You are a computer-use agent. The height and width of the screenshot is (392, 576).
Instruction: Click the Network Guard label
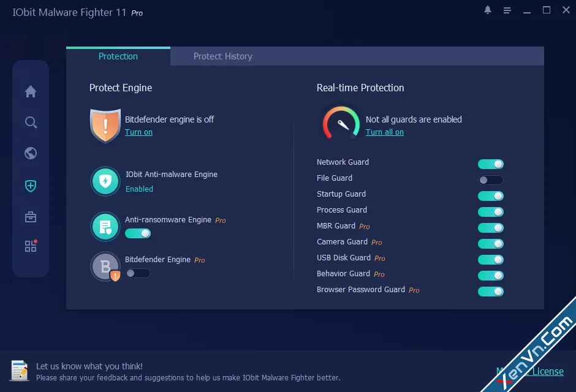click(x=343, y=162)
